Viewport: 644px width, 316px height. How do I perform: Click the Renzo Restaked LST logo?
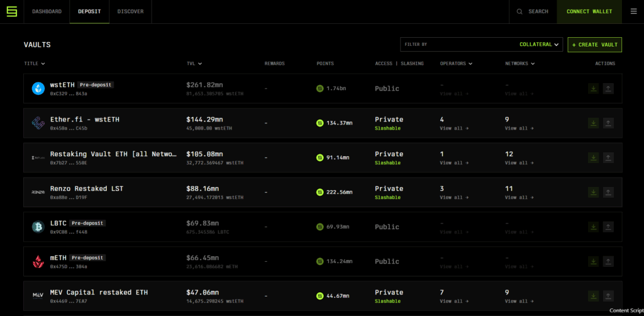[x=38, y=192]
